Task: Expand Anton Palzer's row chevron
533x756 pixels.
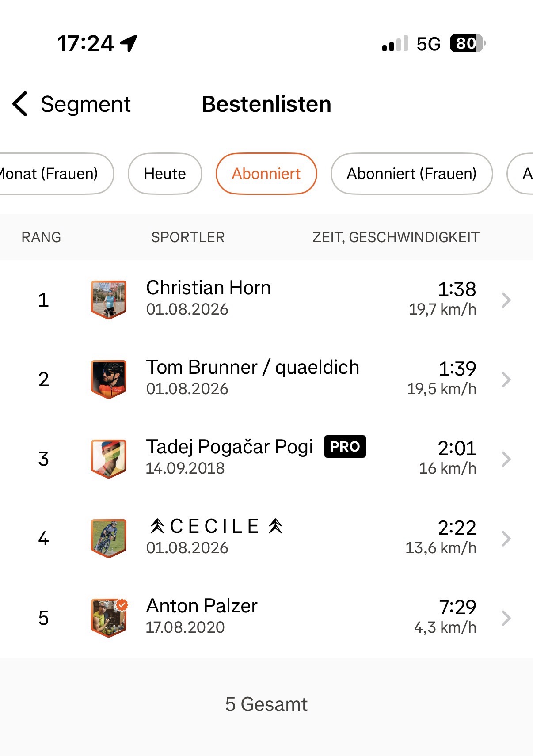Action: point(506,618)
